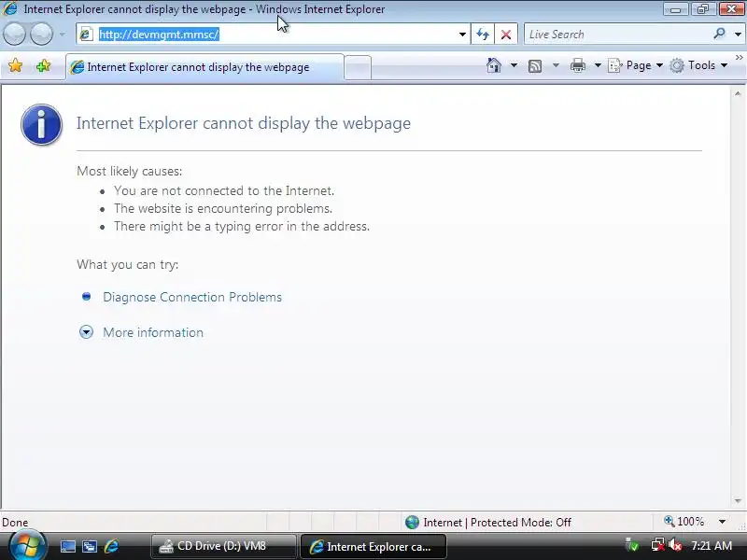
Task: Click the Internet zone globe icon
Action: point(412,523)
